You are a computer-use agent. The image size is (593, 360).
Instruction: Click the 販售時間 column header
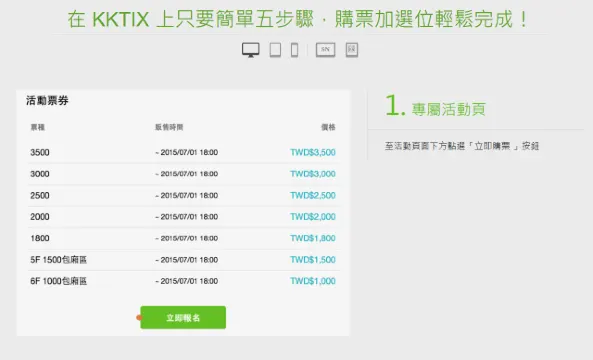point(169,127)
